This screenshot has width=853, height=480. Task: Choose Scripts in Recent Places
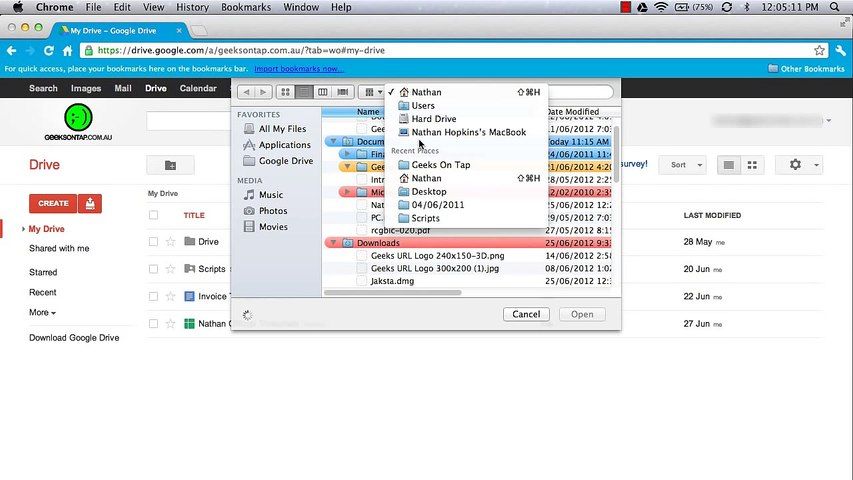(466, 218)
